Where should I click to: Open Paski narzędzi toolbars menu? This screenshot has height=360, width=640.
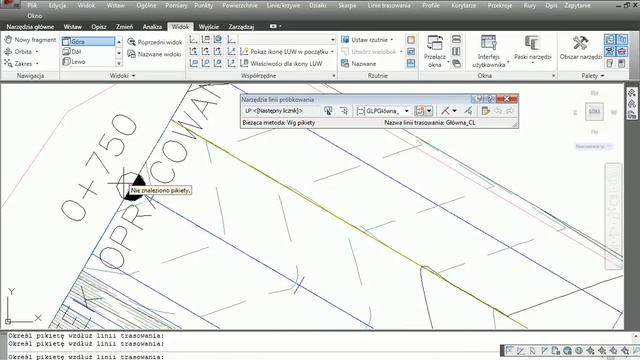[533, 49]
